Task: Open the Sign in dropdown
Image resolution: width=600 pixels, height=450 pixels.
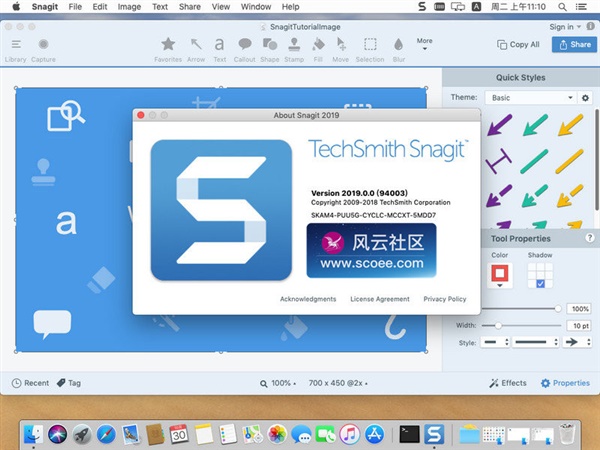Action: click(565, 27)
